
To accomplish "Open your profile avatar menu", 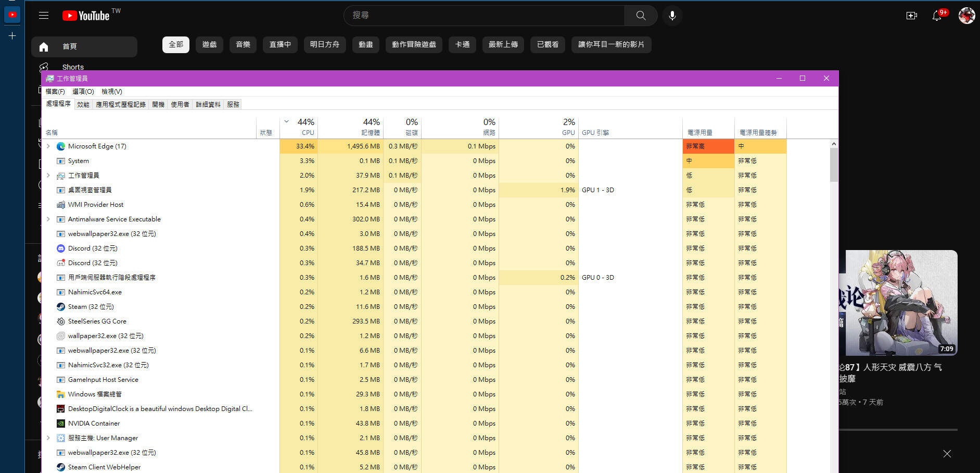I will 966,16.
